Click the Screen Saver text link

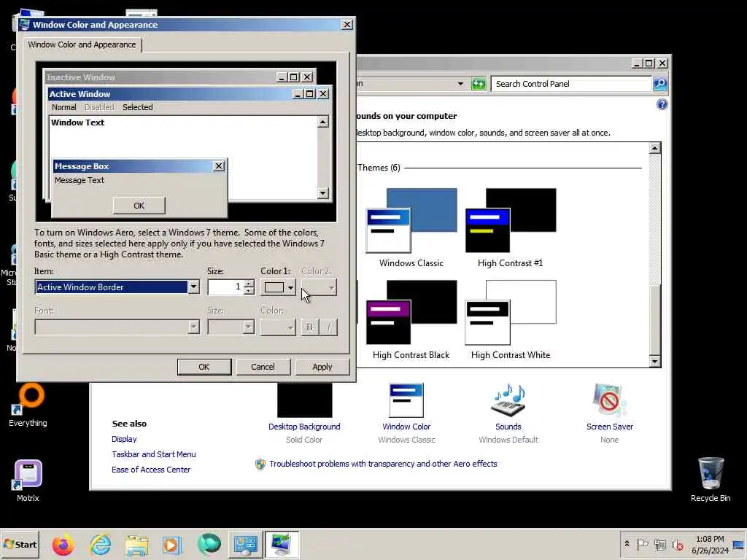[x=610, y=427]
